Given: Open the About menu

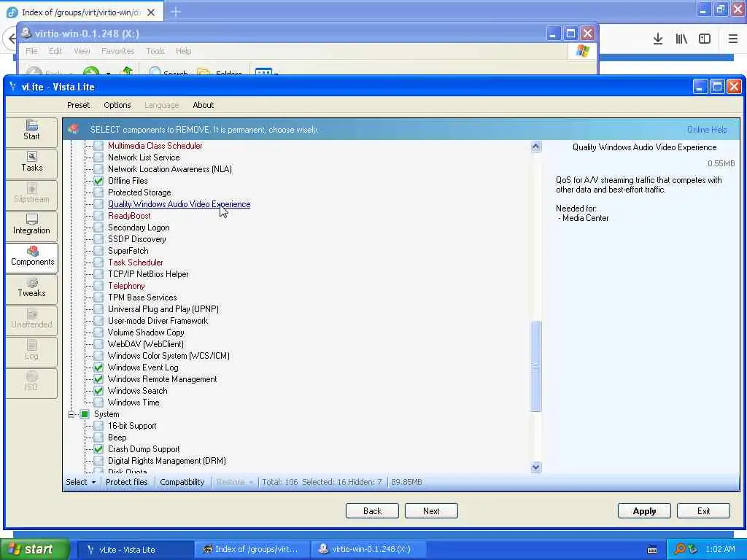Looking at the screenshot, I should pos(203,105).
